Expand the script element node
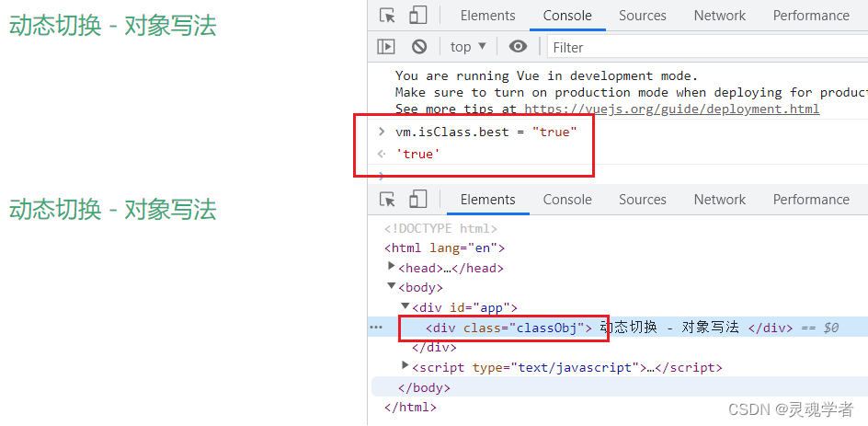The height and width of the screenshot is (426, 868). pyautogui.click(x=405, y=365)
